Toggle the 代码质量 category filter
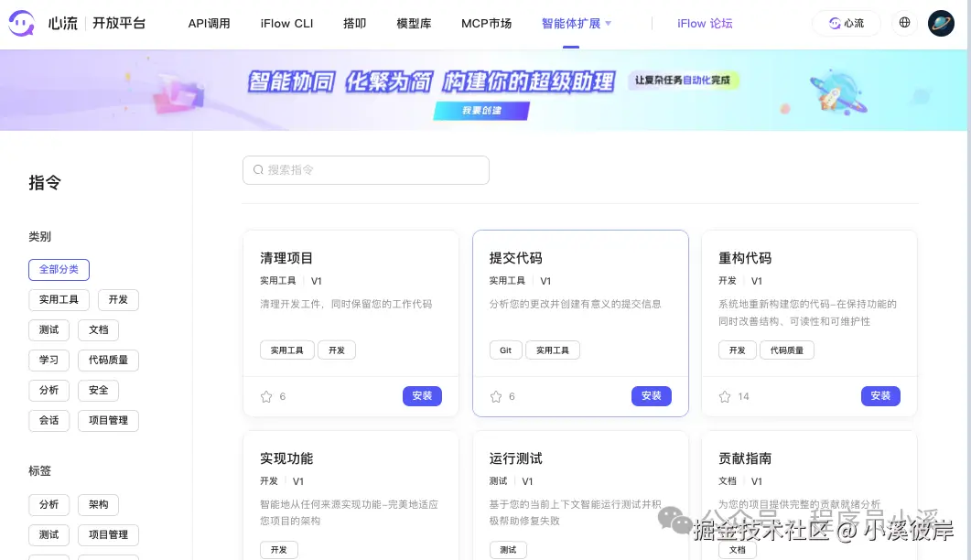971x560 pixels. 108,360
